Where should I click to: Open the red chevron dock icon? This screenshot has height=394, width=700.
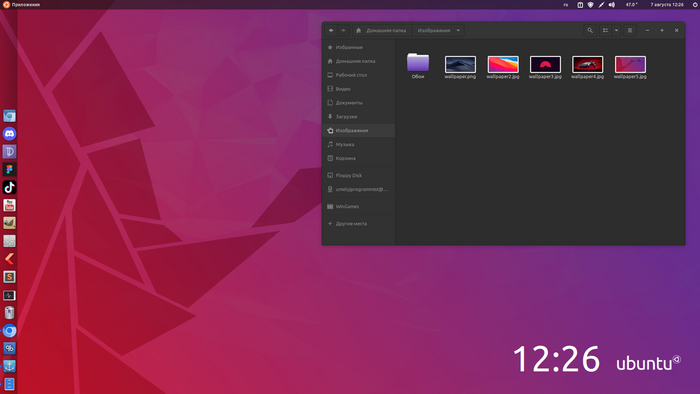[x=9, y=259]
